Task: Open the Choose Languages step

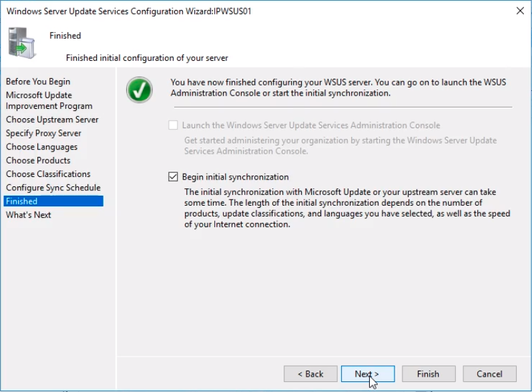Action: click(x=42, y=147)
